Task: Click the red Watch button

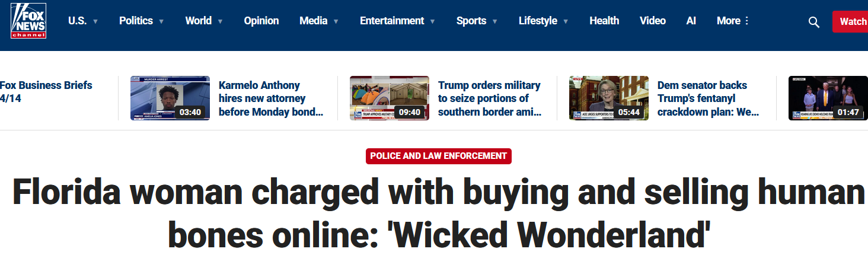Action: [x=850, y=21]
